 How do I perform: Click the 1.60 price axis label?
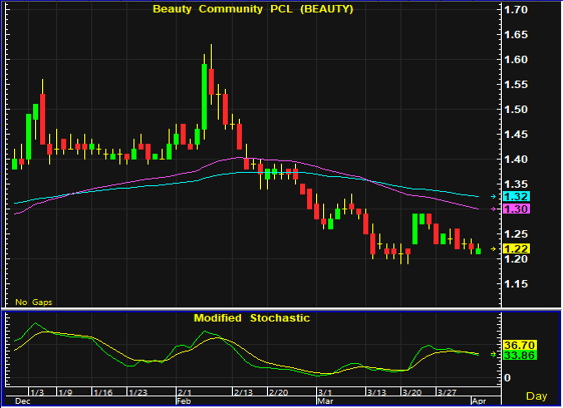click(516, 60)
